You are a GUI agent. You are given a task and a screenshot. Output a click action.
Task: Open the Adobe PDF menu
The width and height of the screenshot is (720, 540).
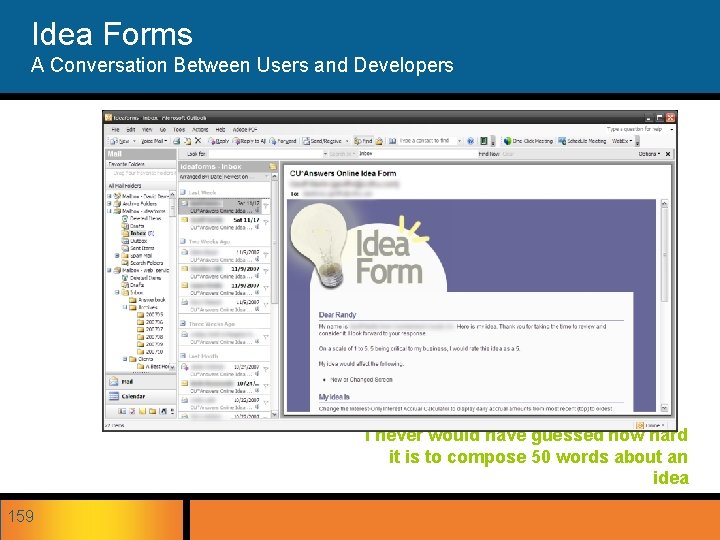click(244, 130)
